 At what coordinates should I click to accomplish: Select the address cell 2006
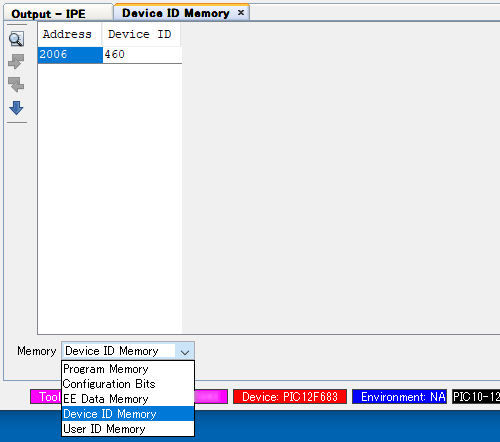tap(70, 54)
